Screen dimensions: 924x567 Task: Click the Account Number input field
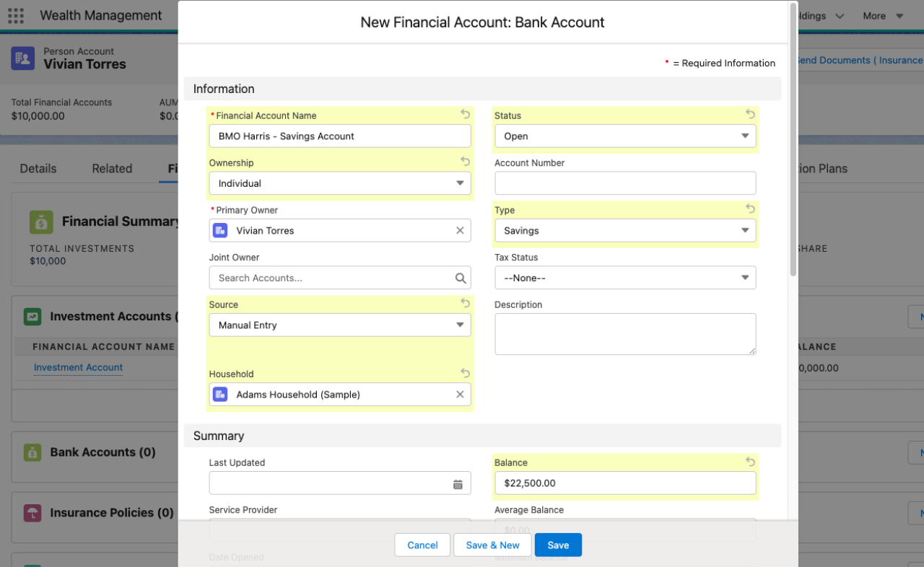(x=625, y=183)
